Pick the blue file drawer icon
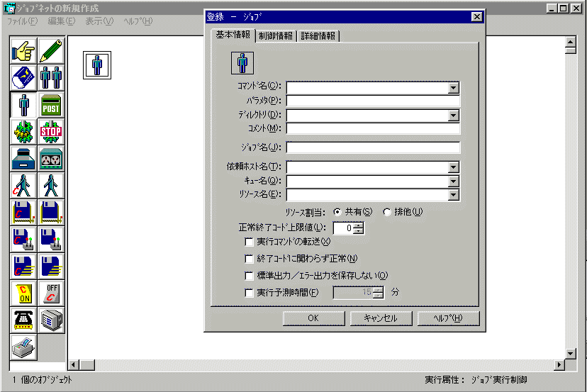Viewport: 587px width, 392px height. coord(23,159)
